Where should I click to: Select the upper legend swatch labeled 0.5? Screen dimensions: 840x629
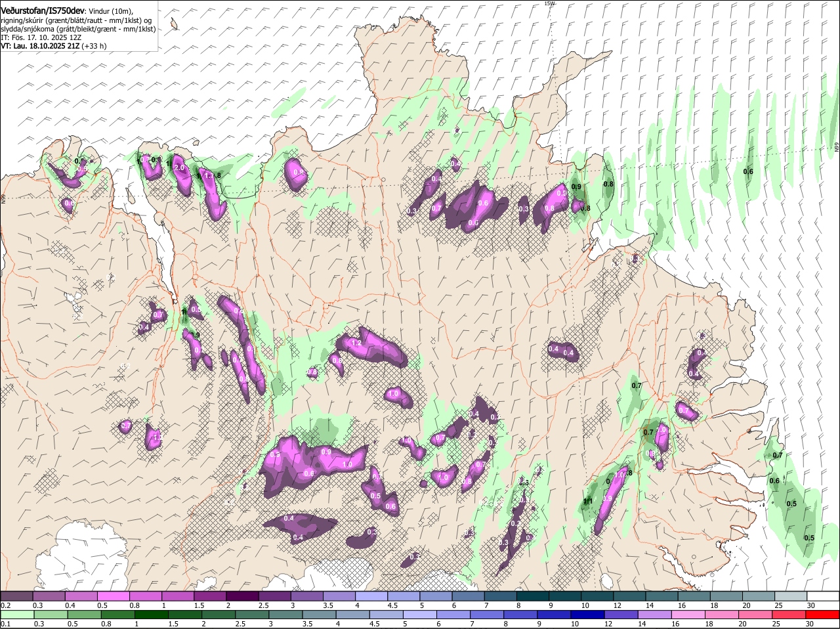(x=112, y=596)
